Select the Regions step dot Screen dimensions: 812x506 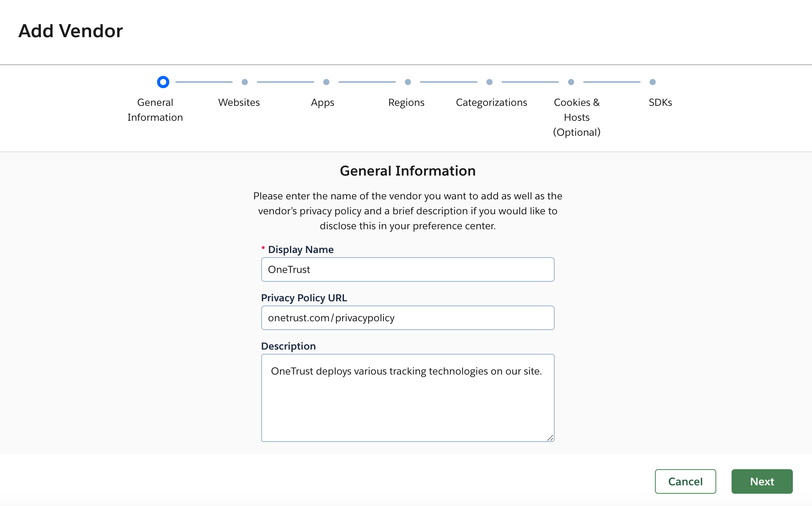pos(408,82)
